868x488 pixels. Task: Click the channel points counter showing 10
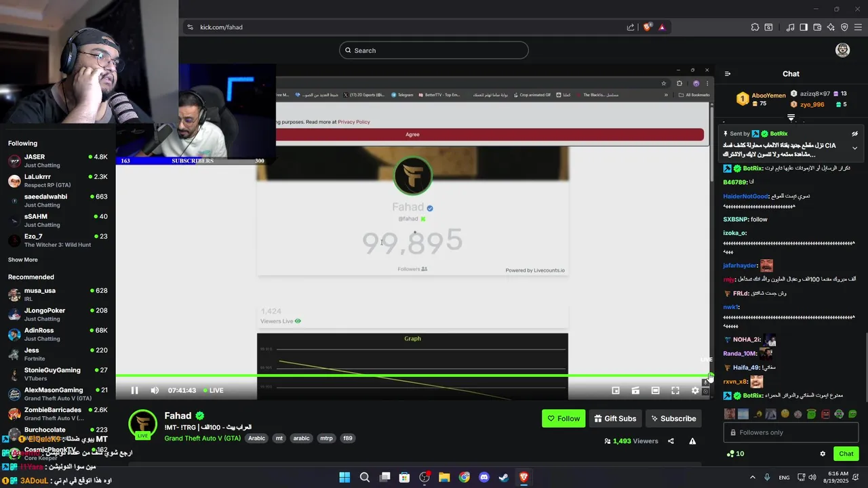point(735,454)
